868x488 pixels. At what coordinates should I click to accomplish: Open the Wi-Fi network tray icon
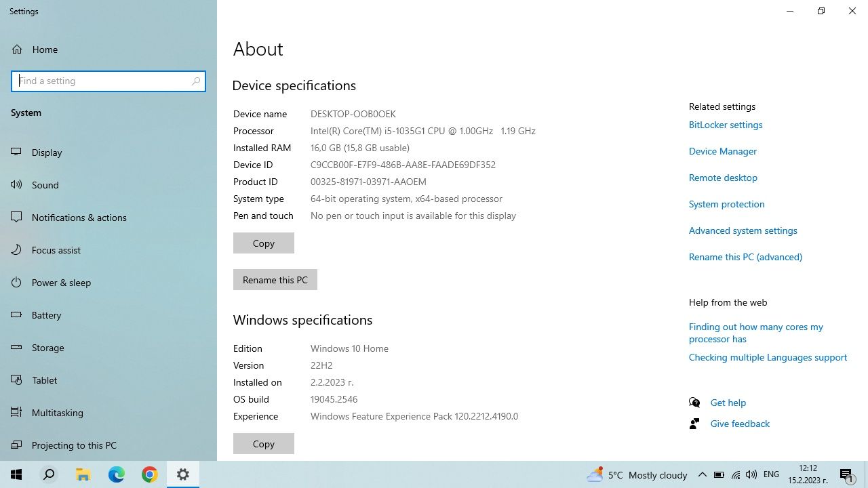pyautogui.click(x=736, y=475)
